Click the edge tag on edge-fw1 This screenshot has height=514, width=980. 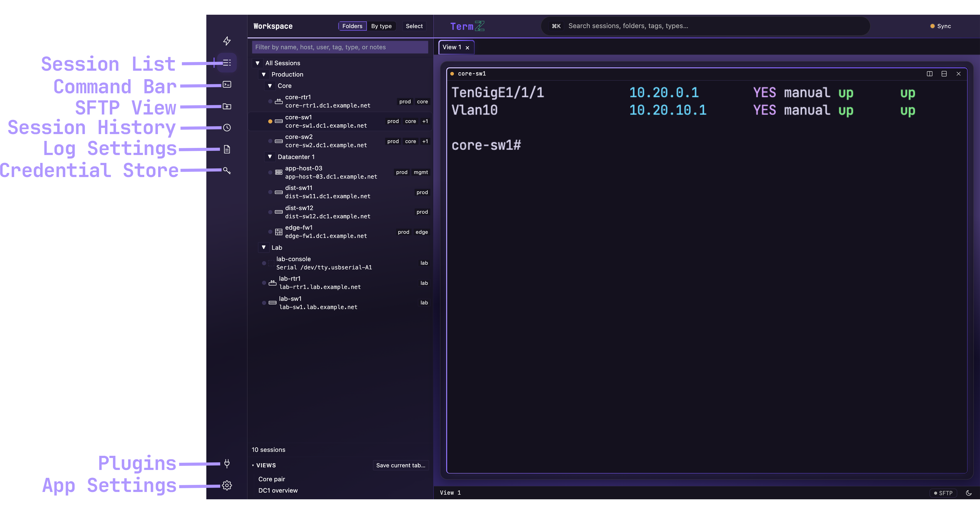click(421, 232)
